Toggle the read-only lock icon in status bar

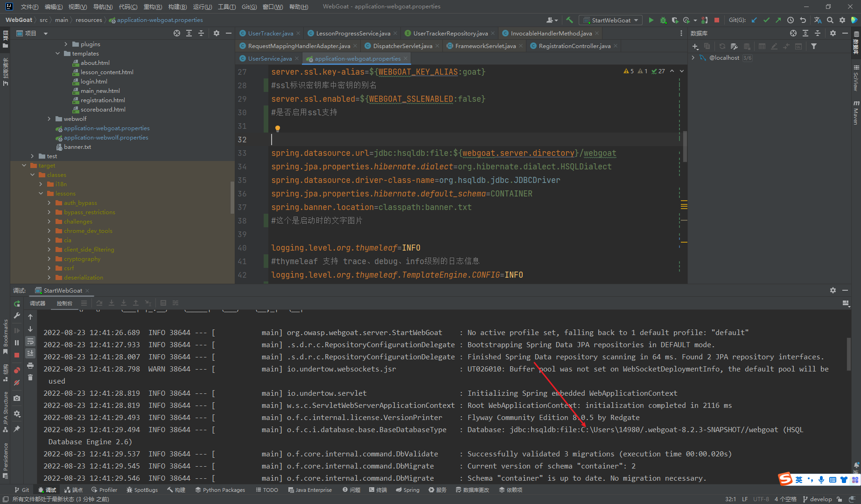[x=840, y=499]
